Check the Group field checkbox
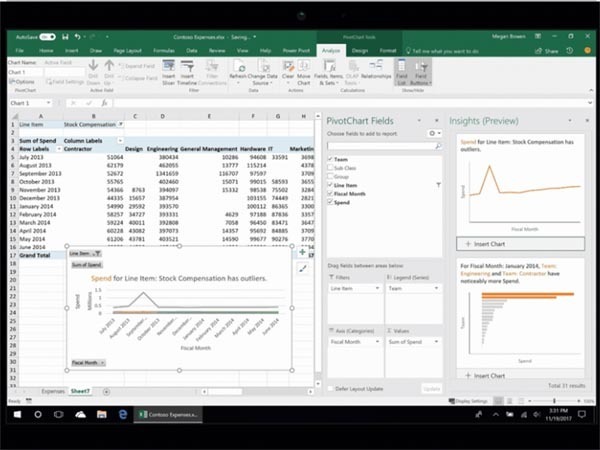This screenshot has height=450, width=600. (x=330, y=176)
